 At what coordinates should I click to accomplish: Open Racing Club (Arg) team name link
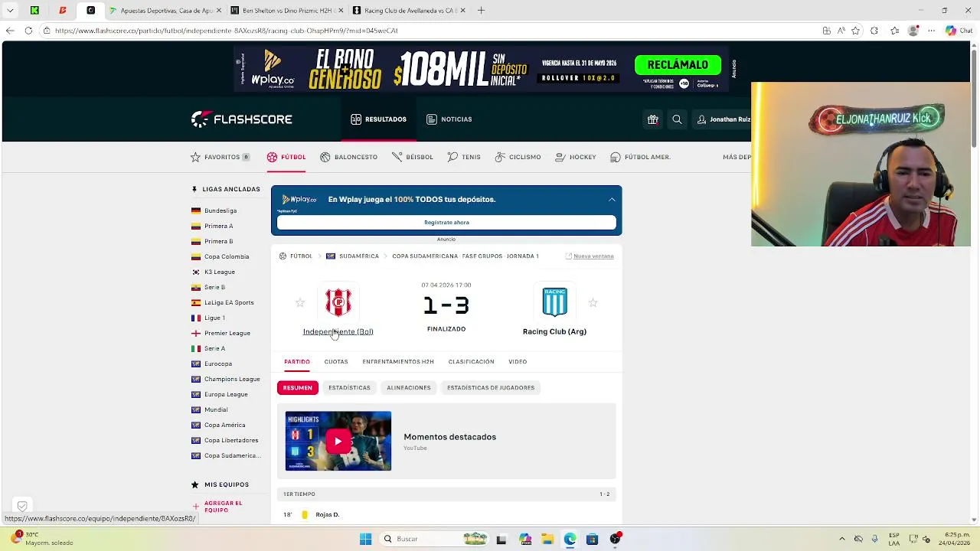pos(554,331)
